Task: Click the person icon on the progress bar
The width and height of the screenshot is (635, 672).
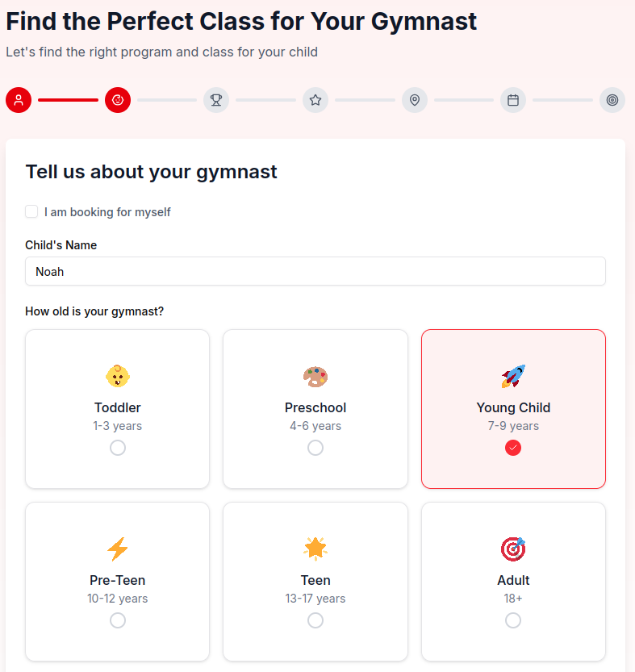Action: (18, 100)
